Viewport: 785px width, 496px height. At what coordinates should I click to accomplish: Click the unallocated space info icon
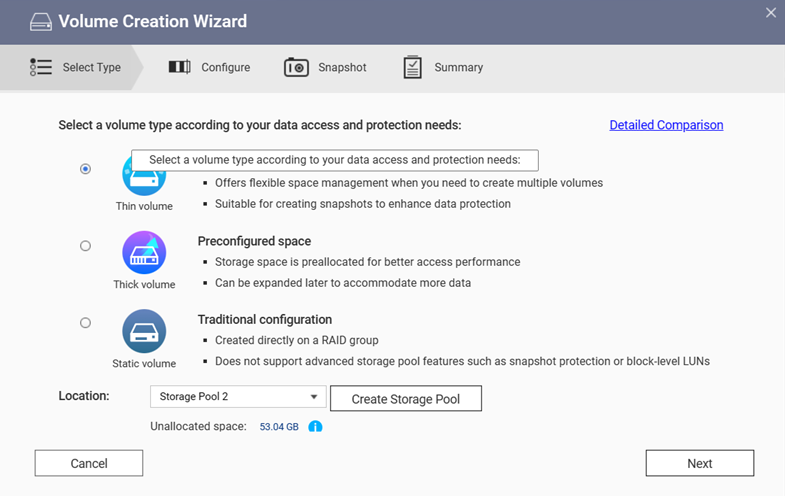pyautogui.click(x=315, y=427)
